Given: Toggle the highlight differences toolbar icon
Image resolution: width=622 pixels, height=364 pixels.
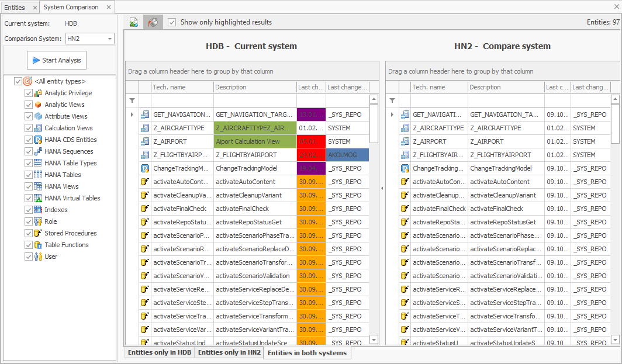Looking at the screenshot, I should 153,22.
